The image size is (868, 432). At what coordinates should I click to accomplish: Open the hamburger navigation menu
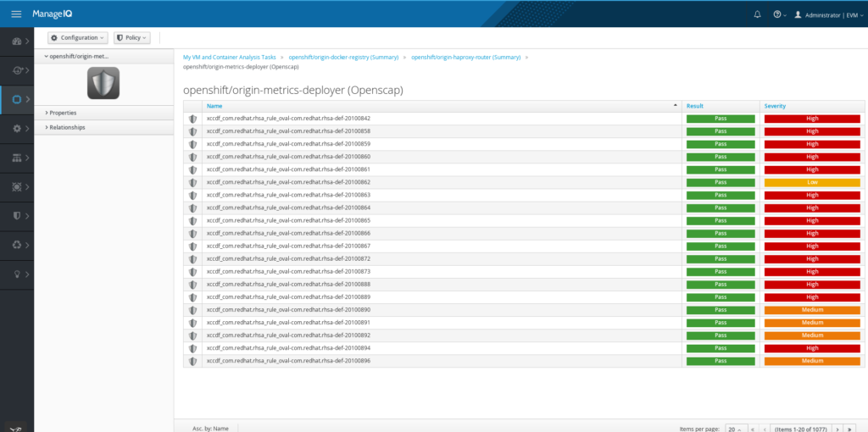click(x=17, y=14)
